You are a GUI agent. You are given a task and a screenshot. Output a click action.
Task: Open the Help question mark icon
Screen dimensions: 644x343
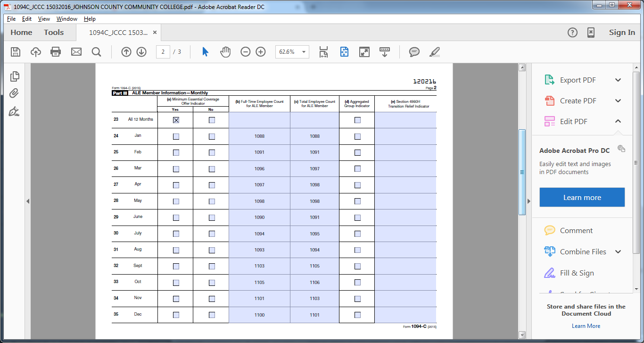click(572, 33)
